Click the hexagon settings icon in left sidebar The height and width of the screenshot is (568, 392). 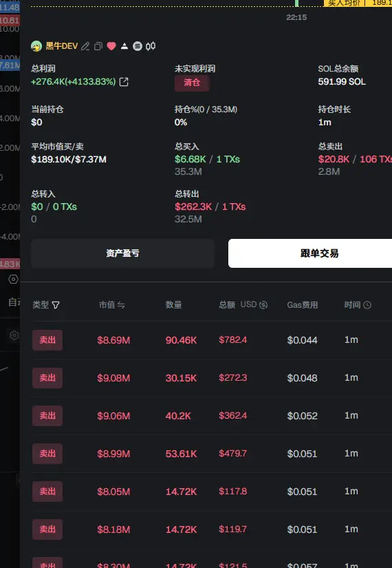13,279
